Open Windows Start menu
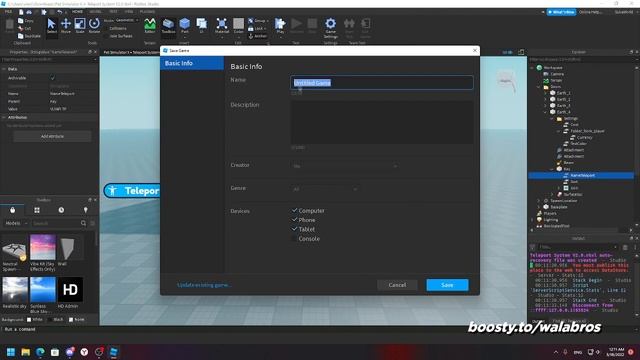The width and height of the screenshot is (640, 360). (x=11, y=352)
